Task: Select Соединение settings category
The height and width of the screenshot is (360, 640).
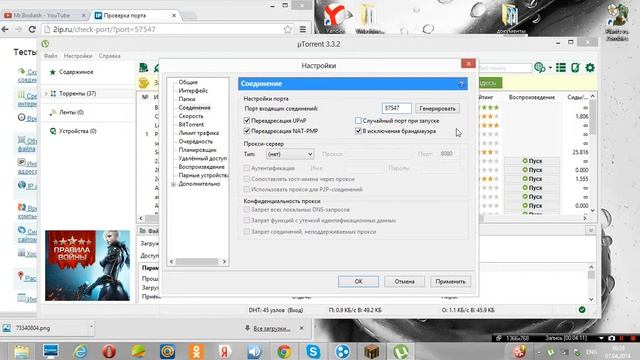Action: tap(194, 108)
